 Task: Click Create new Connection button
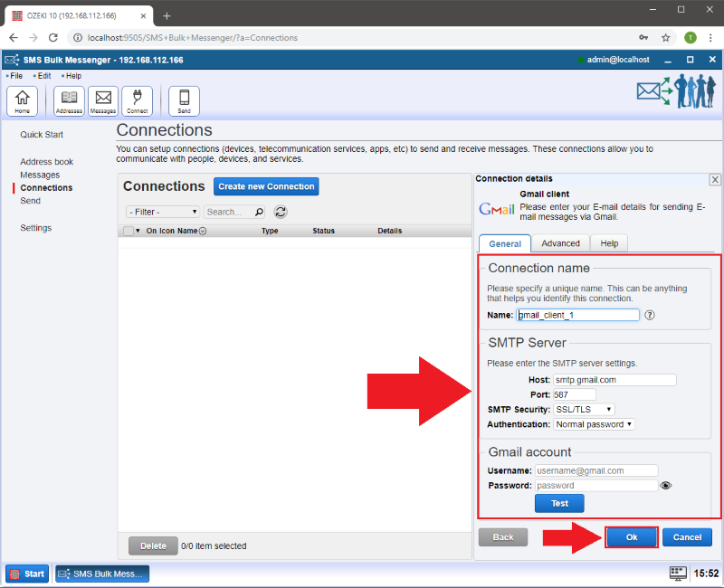click(266, 186)
